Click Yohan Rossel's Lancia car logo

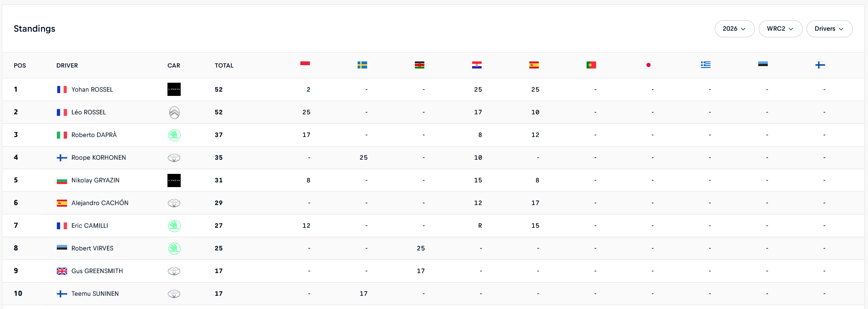click(174, 89)
